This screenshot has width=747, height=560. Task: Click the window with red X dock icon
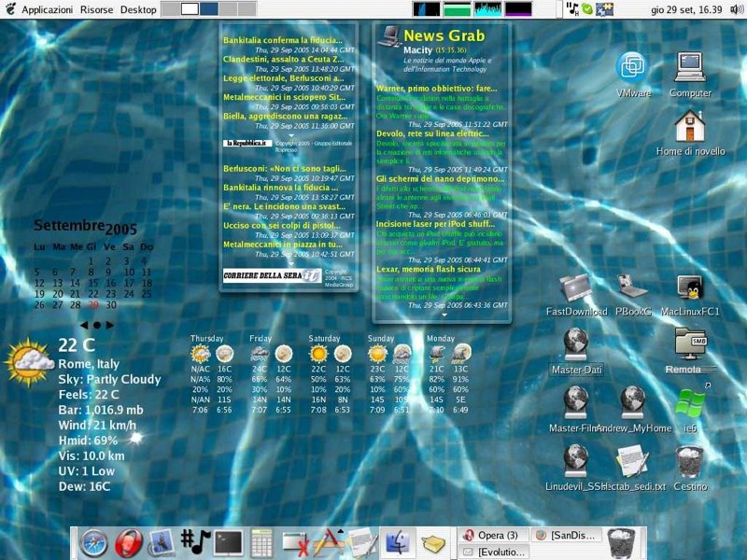pos(295,544)
